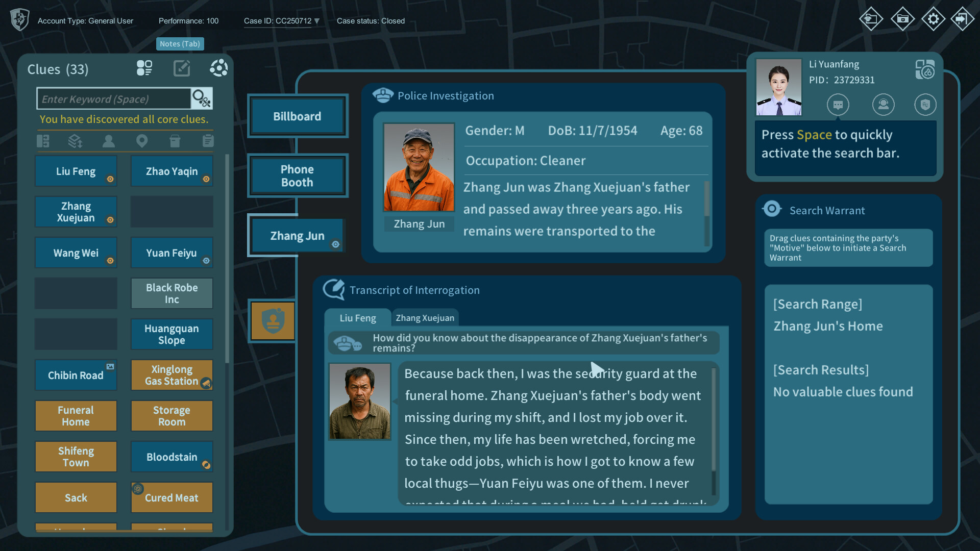Open the Zhang Jun node on the board

coord(297,235)
